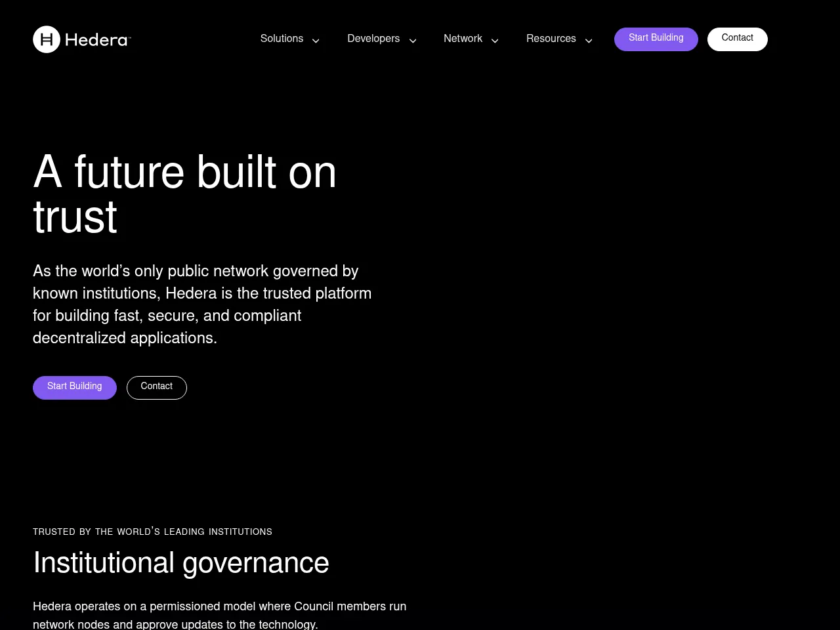Click the Hedera circular H logo icon

[47, 39]
